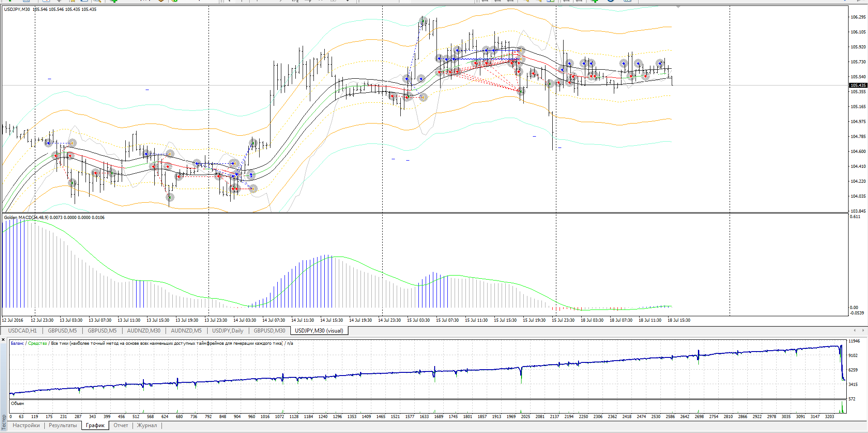This screenshot has height=433, width=868.
Task: Select the AUDNZD,M5 chart tab
Action: point(186,331)
